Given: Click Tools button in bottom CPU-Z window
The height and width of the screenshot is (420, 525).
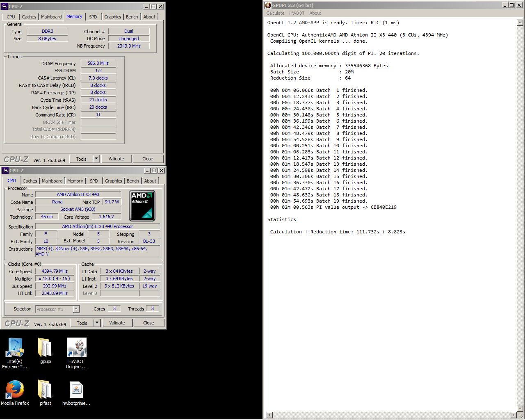Looking at the screenshot, I should pos(82,323).
